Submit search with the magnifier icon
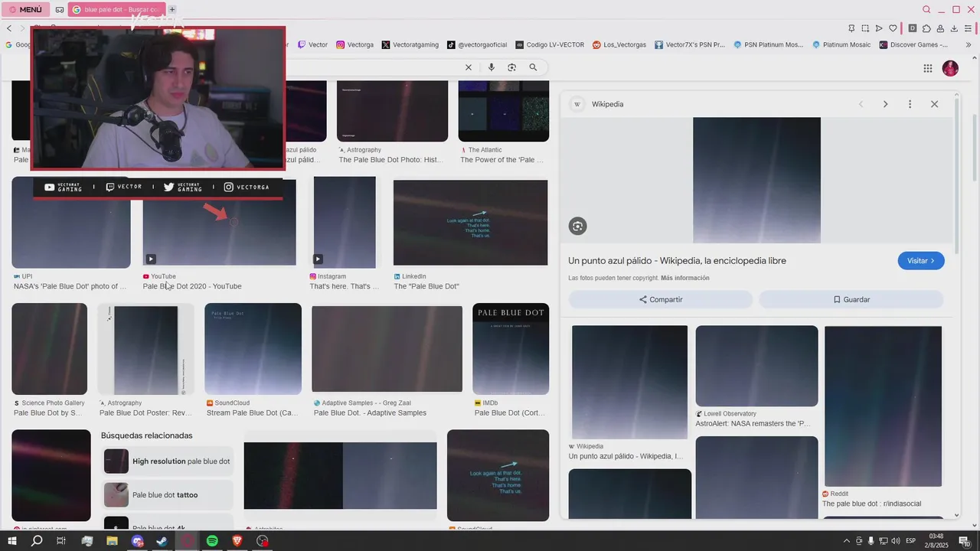This screenshot has height=551, width=980. click(533, 67)
